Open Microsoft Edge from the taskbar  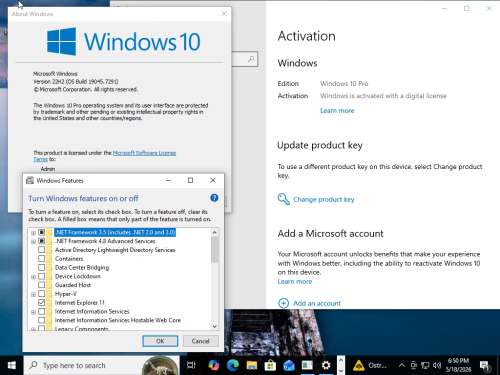[233, 365]
